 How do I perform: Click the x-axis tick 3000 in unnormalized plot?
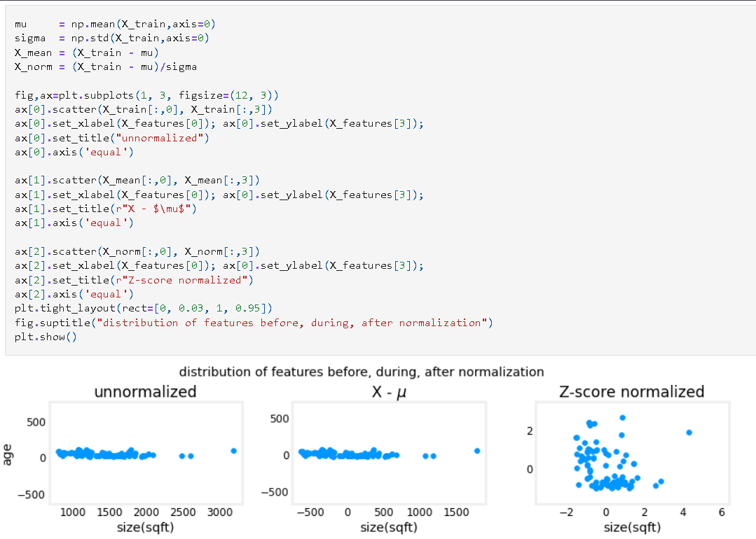point(220,512)
